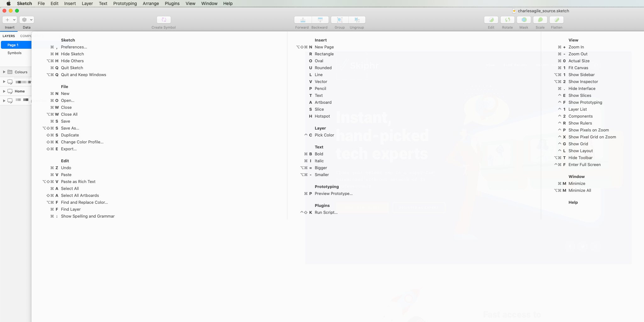Expand the Home artboard layer
644x322 pixels.
(4, 91)
